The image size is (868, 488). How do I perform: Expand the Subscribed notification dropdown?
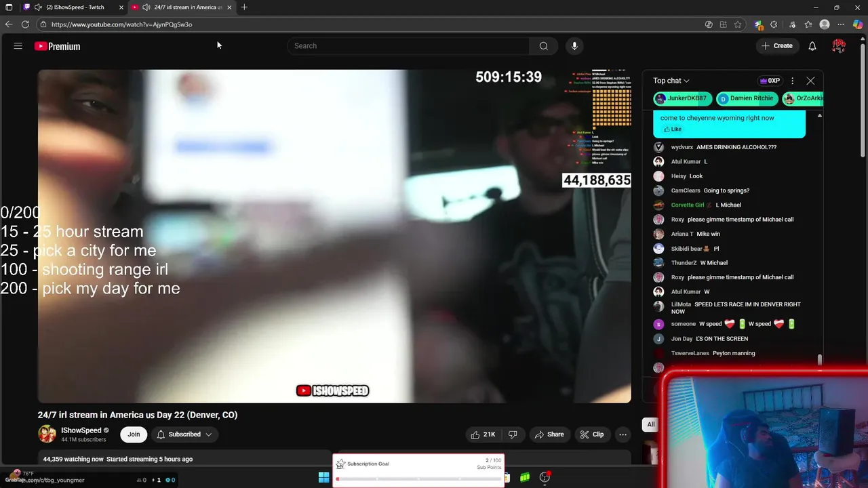[184, 434]
